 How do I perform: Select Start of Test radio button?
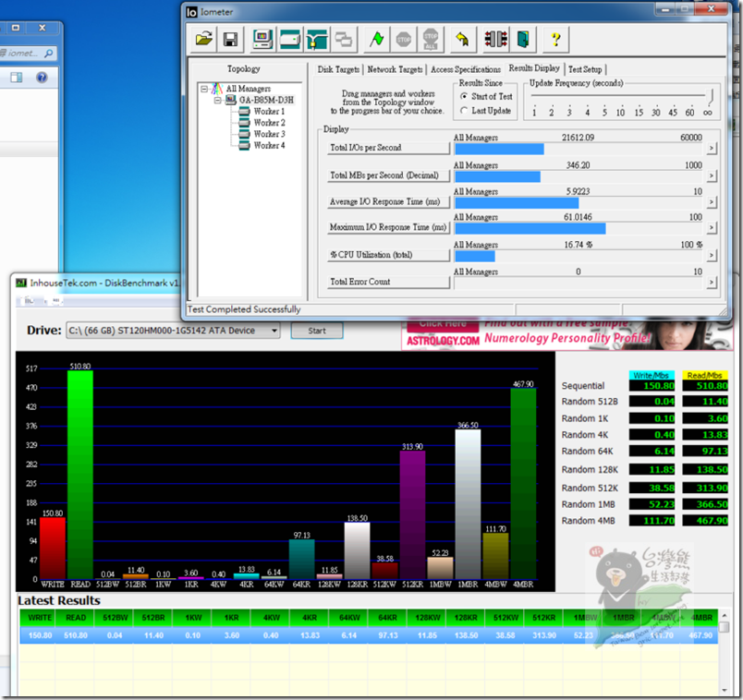[x=464, y=96]
